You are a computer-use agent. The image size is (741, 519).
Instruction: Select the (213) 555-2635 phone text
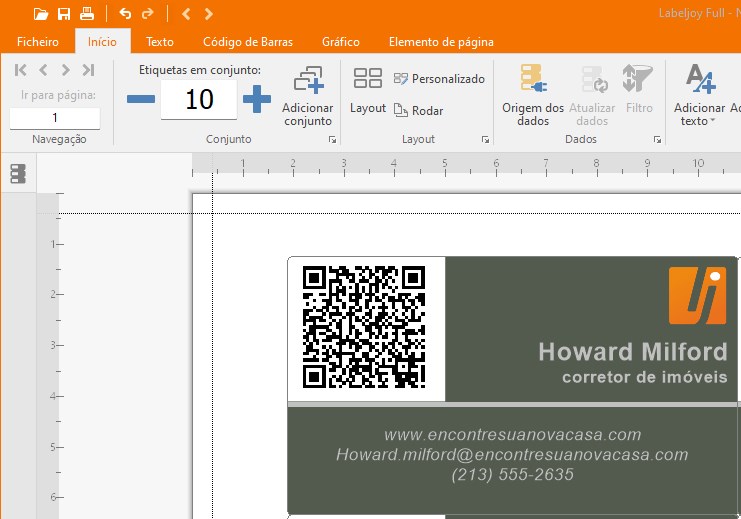(x=513, y=474)
